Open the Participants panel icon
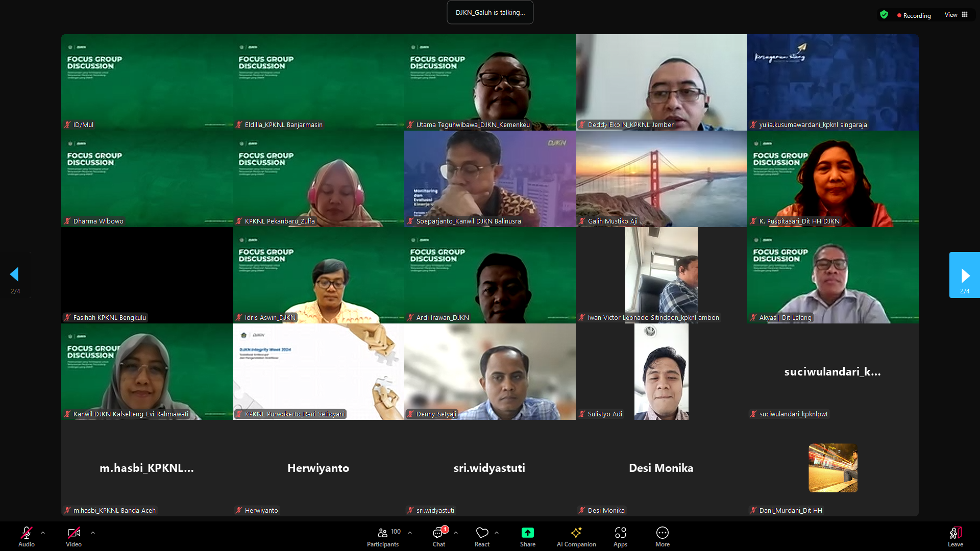Image resolution: width=980 pixels, height=551 pixels. tap(383, 533)
